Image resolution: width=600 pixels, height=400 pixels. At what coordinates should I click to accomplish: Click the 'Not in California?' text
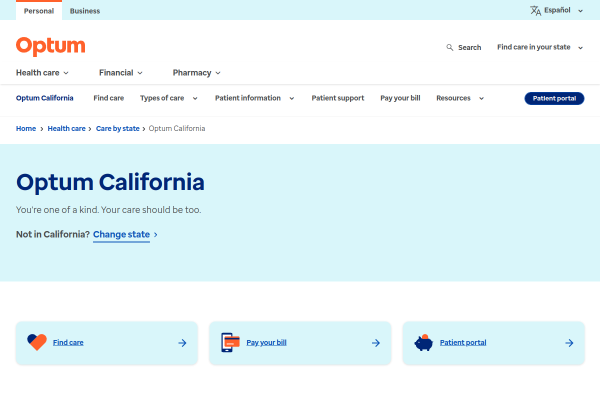pos(53,234)
